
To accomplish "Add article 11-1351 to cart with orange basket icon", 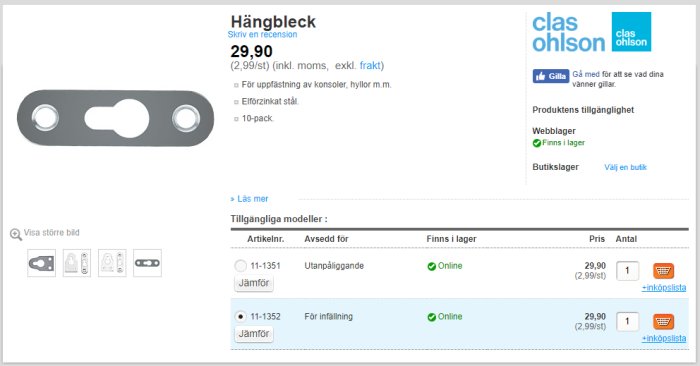I will 663,270.
